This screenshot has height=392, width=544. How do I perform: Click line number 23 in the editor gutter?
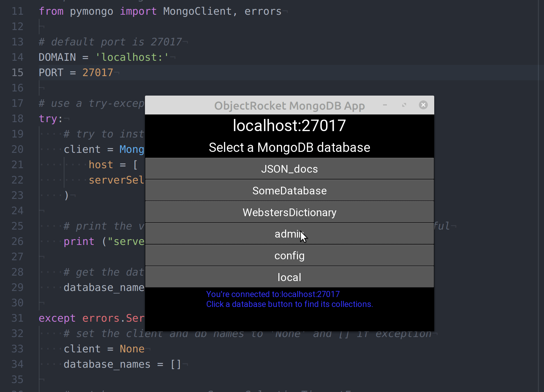tap(17, 195)
